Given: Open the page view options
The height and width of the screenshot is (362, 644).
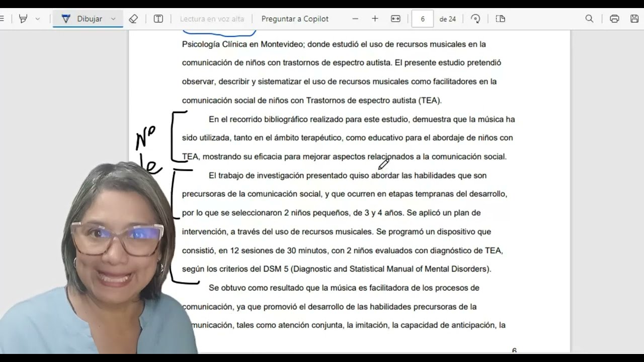Looking at the screenshot, I should click(x=500, y=19).
